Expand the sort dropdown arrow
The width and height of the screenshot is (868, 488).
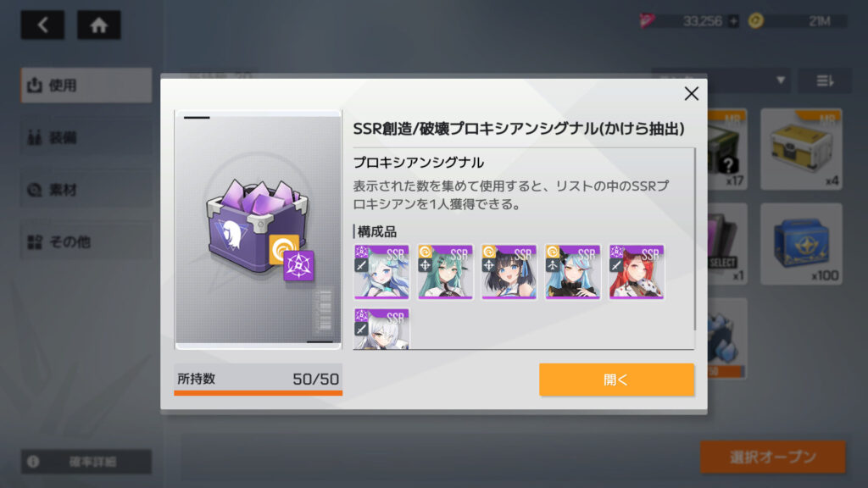click(x=780, y=80)
